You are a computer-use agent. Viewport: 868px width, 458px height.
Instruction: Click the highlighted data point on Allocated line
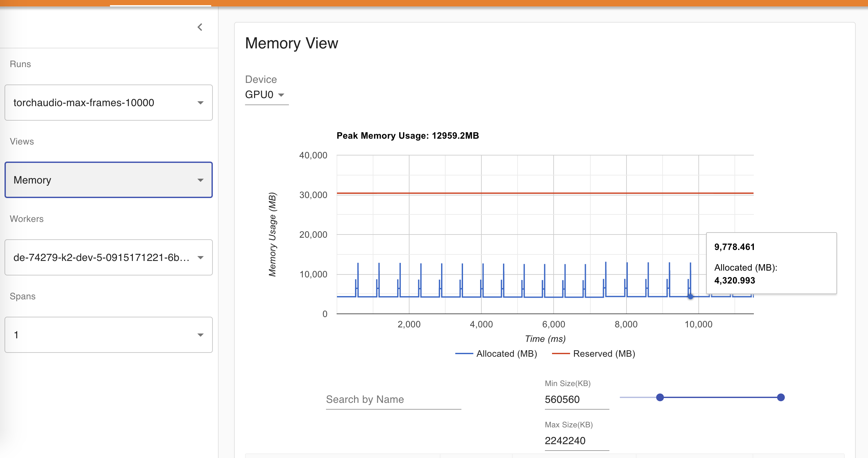point(690,296)
